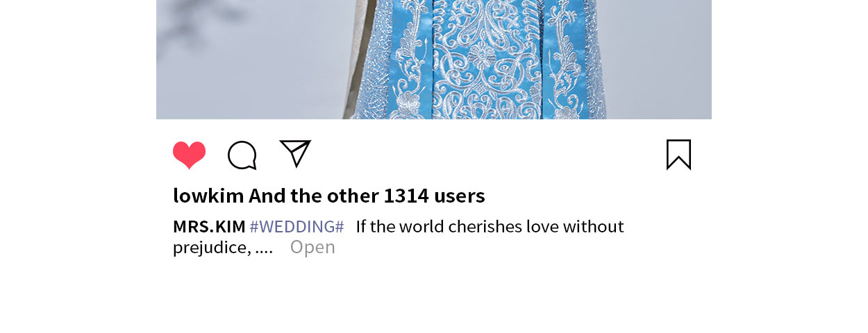The width and height of the screenshot is (868, 333).
Task: Browse the #WEDDING# hashtag
Action: click(297, 227)
